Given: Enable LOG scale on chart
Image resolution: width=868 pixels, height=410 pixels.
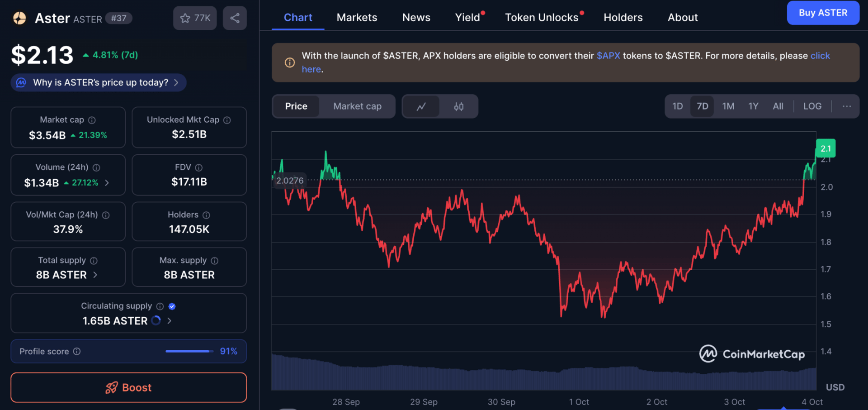Looking at the screenshot, I should tap(812, 106).
